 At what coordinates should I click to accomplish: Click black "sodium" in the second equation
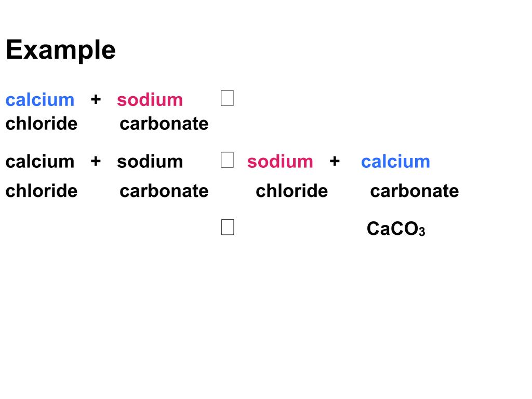coord(150,162)
